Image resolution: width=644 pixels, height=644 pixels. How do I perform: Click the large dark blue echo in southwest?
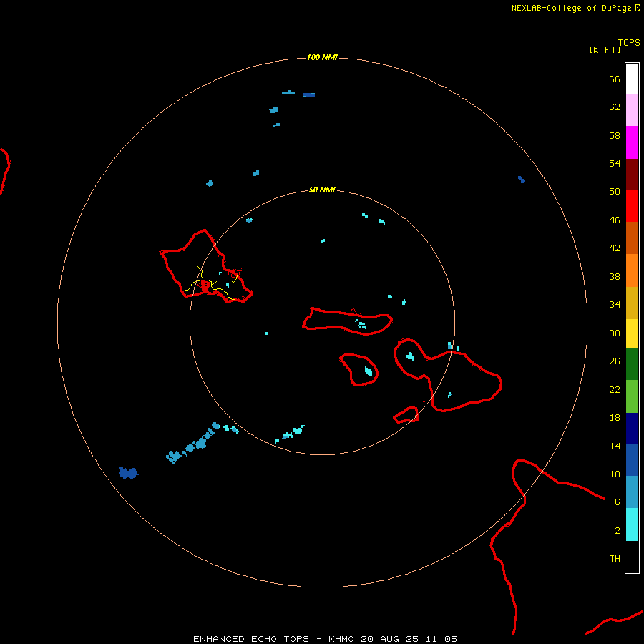coord(128,473)
